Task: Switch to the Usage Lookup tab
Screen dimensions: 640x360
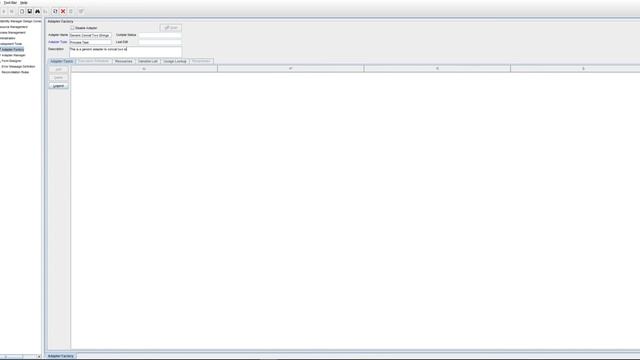Action: tap(175, 61)
